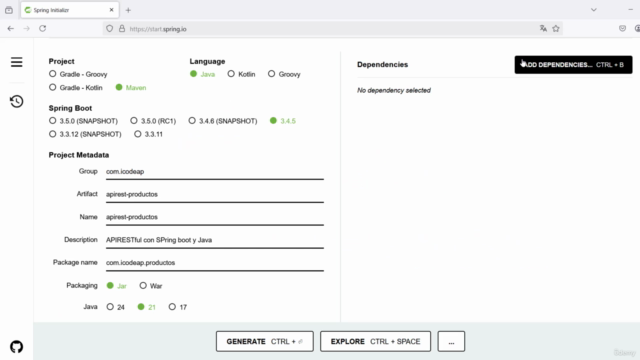Switch to the Spring Initializr tab

pos(69,10)
